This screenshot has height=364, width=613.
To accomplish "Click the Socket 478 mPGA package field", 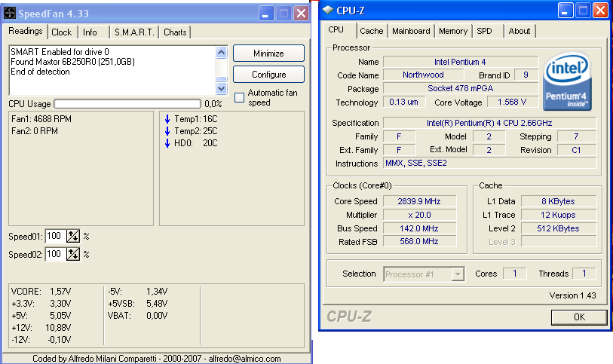I will [x=461, y=88].
